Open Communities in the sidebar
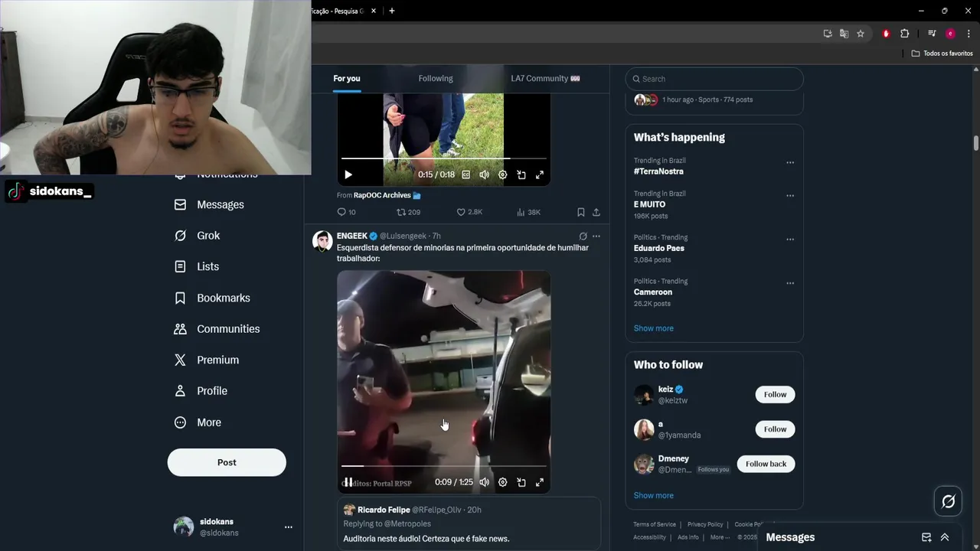980x551 pixels. [x=217, y=329]
